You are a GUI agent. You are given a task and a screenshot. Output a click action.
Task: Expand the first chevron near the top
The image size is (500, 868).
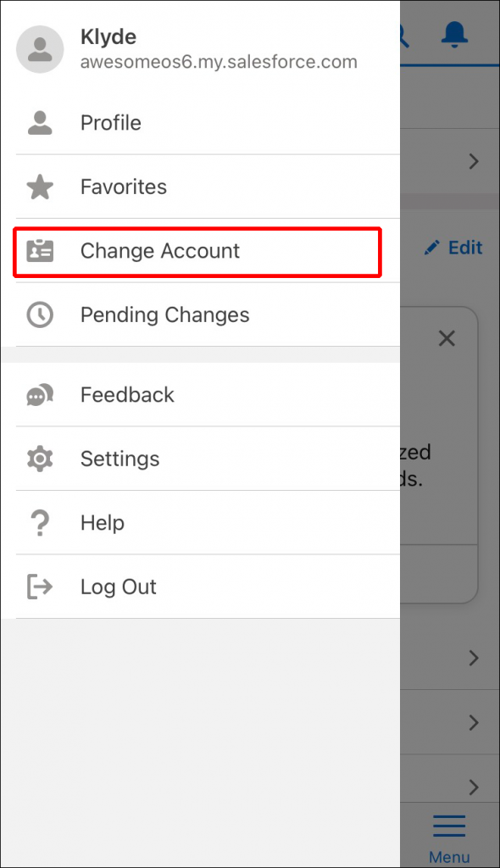click(x=474, y=161)
